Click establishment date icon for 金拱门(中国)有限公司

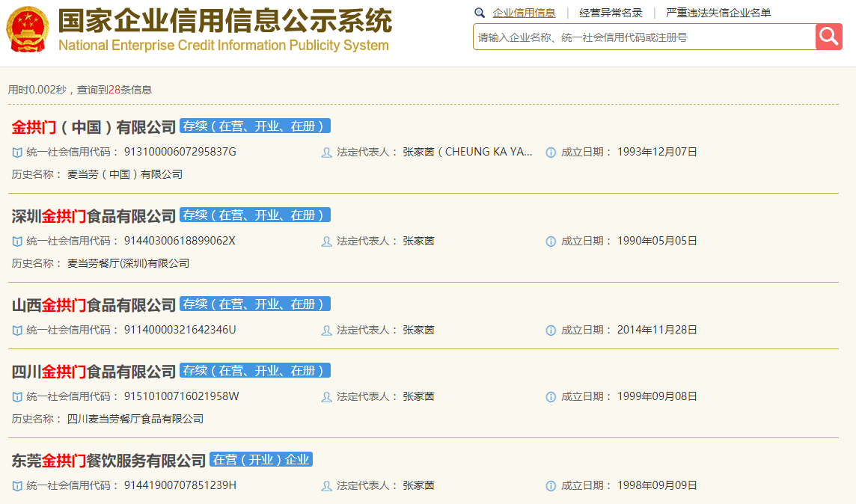click(x=551, y=153)
